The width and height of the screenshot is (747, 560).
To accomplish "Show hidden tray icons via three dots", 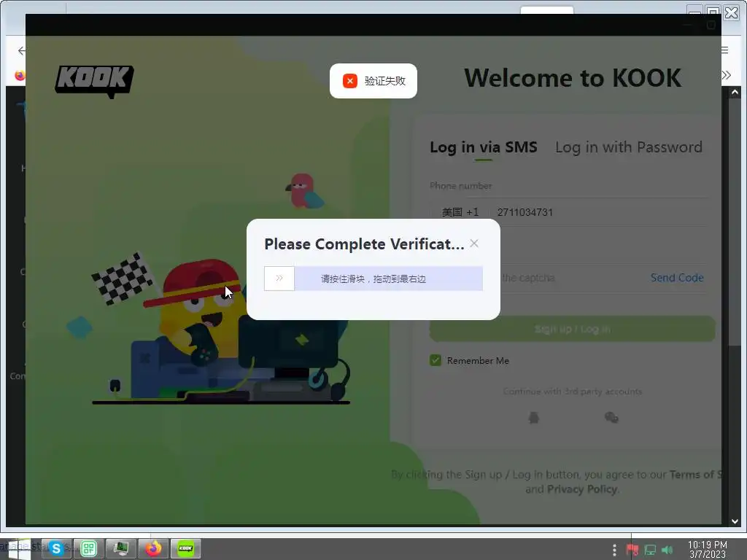I will point(614,550).
